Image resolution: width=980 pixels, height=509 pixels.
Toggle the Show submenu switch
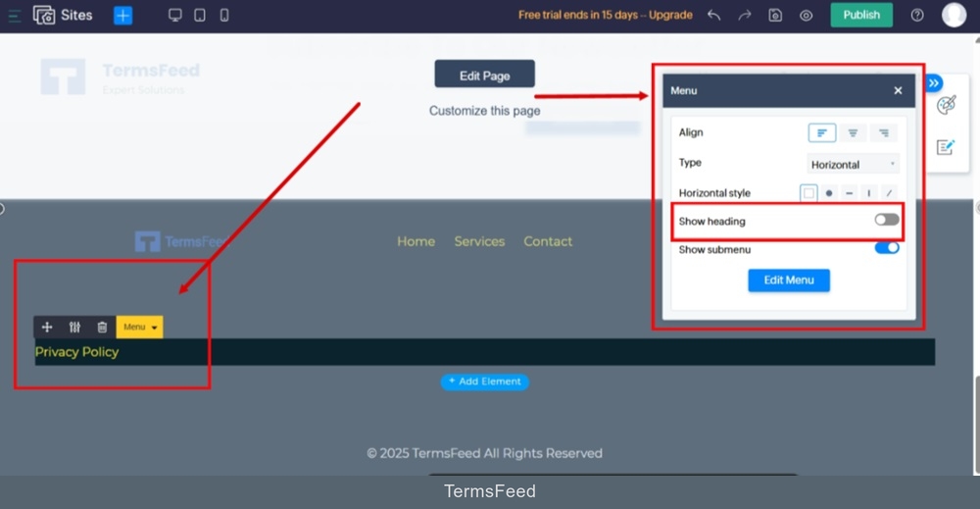(x=886, y=247)
